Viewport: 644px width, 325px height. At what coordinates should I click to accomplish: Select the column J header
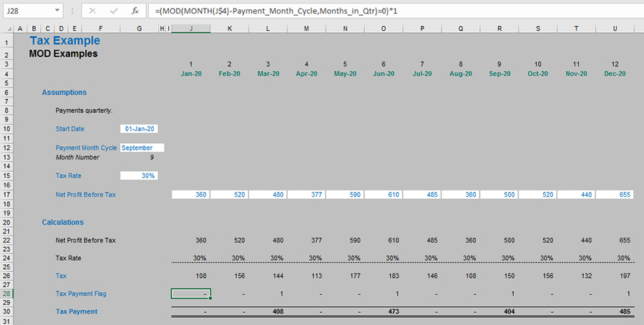coord(191,28)
